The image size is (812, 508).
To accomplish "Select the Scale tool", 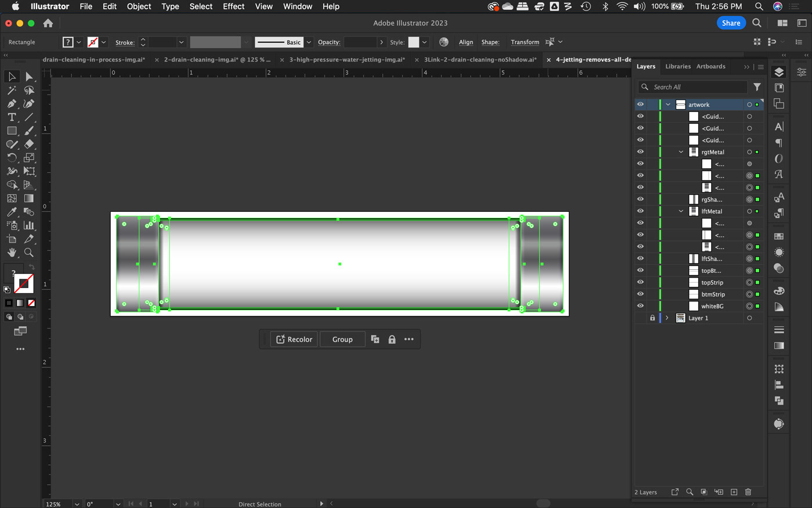I will (x=29, y=157).
